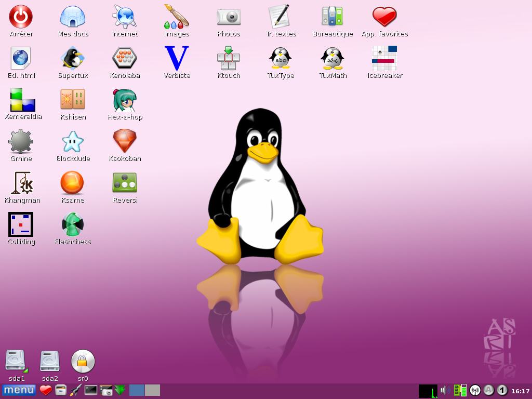Launch the Ktouch typing tutor
Screen dimensions: 532x399
229,58
